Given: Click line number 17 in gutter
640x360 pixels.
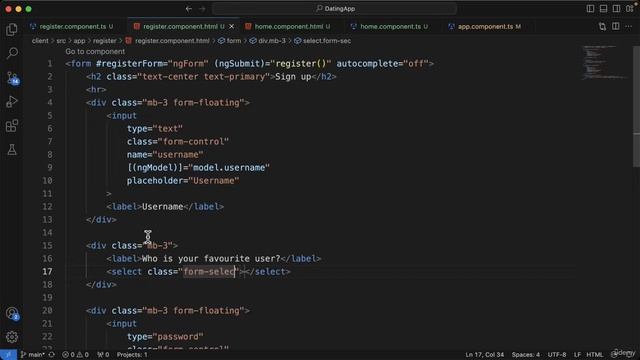Looking at the screenshot, I should click(x=47, y=272).
